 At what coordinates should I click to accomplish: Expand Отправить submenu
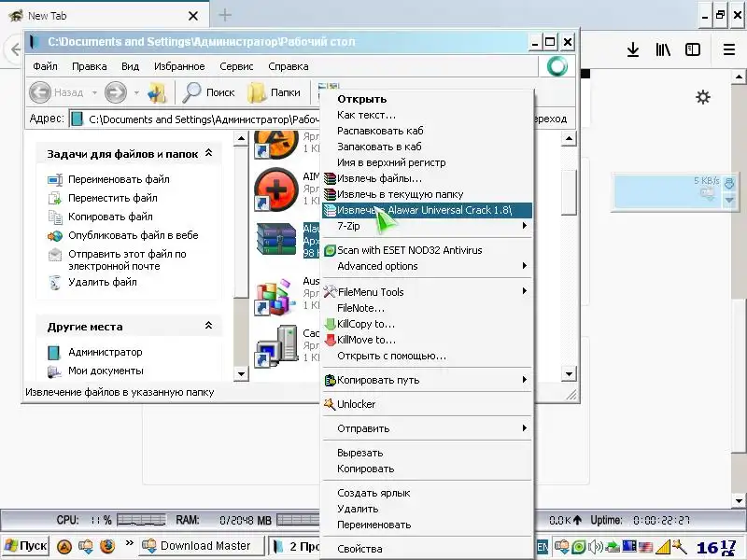pyautogui.click(x=427, y=428)
